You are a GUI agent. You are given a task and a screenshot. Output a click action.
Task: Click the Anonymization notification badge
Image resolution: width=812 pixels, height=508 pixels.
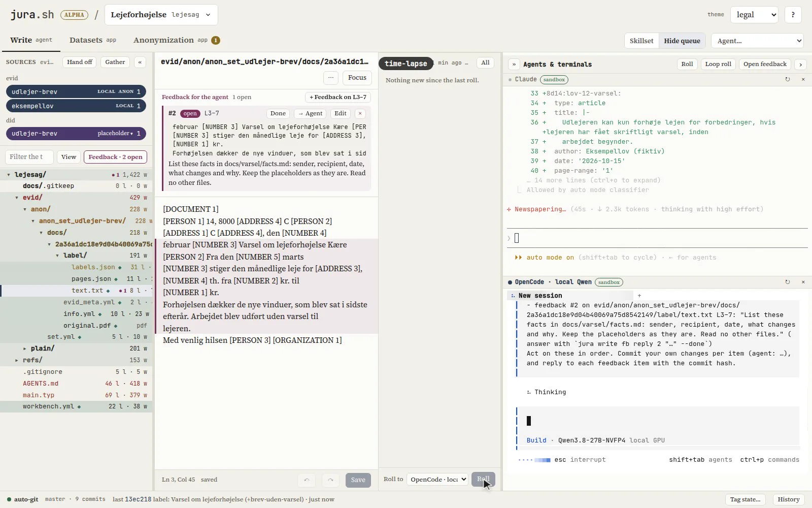click(x=216, y=40)
